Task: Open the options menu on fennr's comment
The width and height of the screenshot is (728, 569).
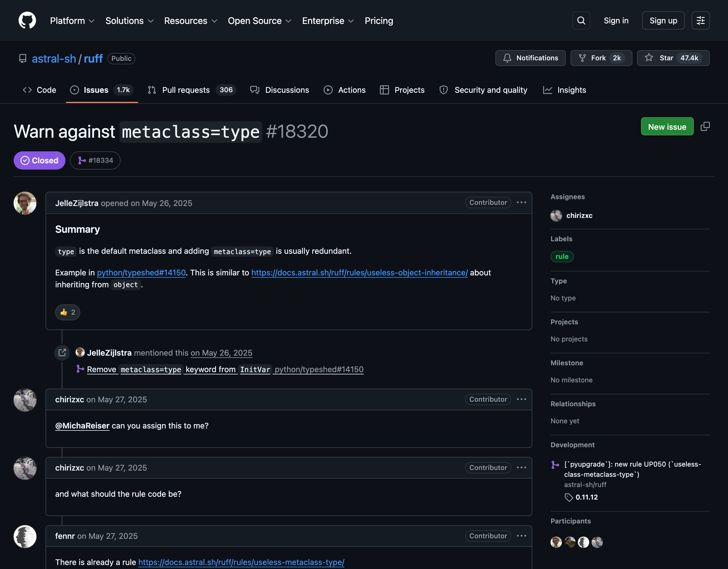Action: (x=521, y=536)
